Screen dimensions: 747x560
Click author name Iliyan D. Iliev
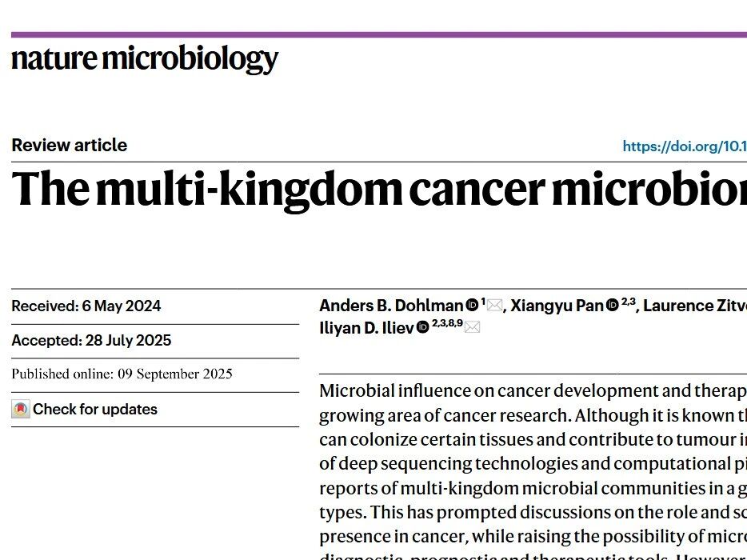tap(366, 328)
